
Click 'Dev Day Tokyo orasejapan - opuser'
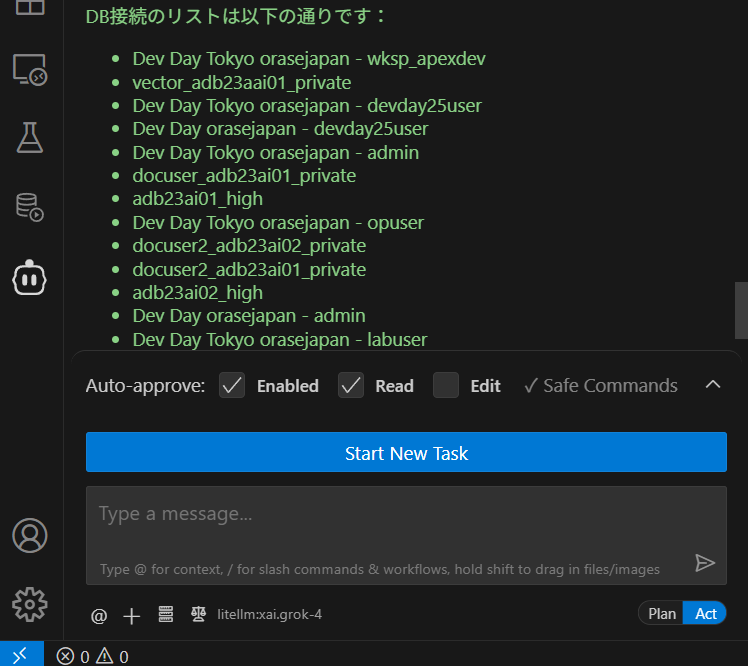coord(278,223)
